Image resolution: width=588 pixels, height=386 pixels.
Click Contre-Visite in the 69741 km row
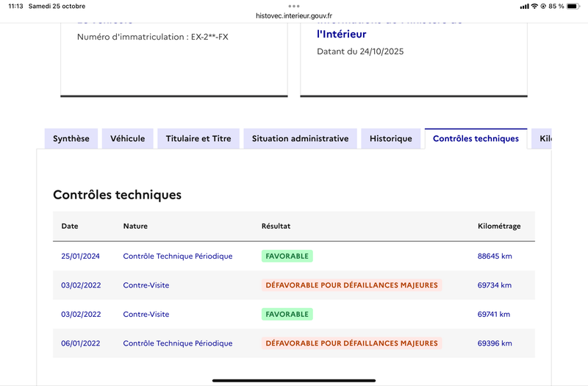[x=146, y=315]
